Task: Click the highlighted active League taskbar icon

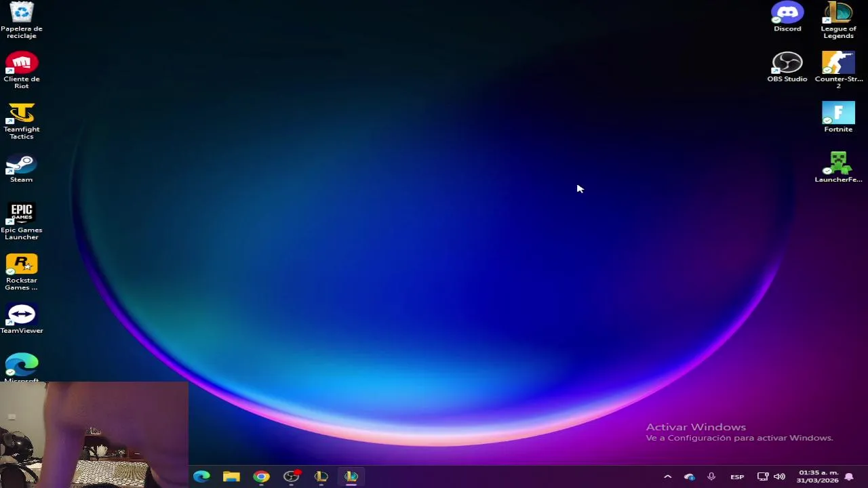Action: pyautogui.click(x=351, y=476)
